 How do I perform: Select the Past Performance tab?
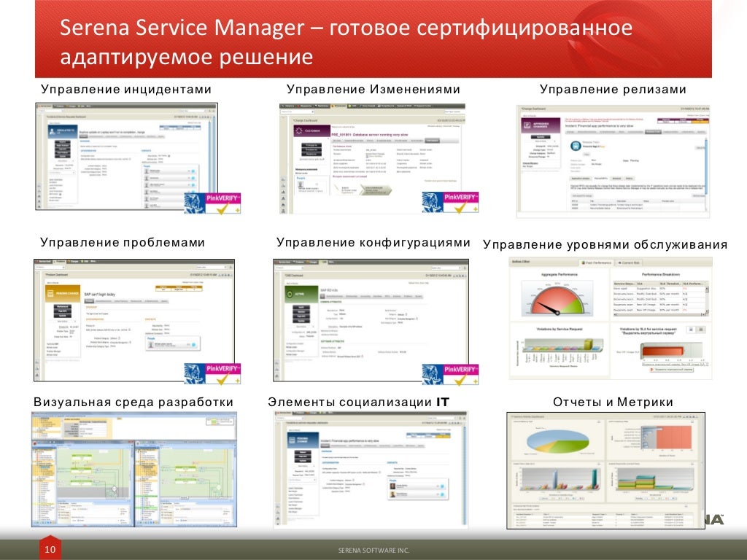(595, 262)
